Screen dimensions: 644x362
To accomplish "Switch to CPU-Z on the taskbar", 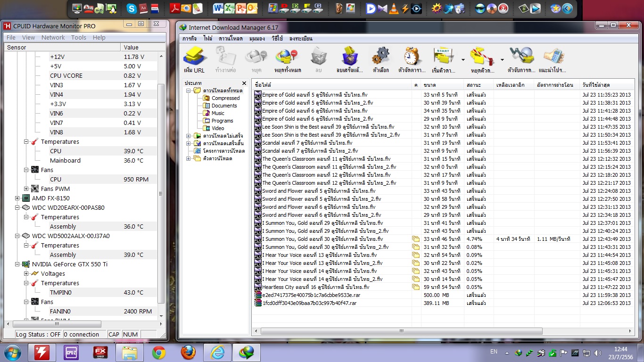I will click(x=71, y=352).
